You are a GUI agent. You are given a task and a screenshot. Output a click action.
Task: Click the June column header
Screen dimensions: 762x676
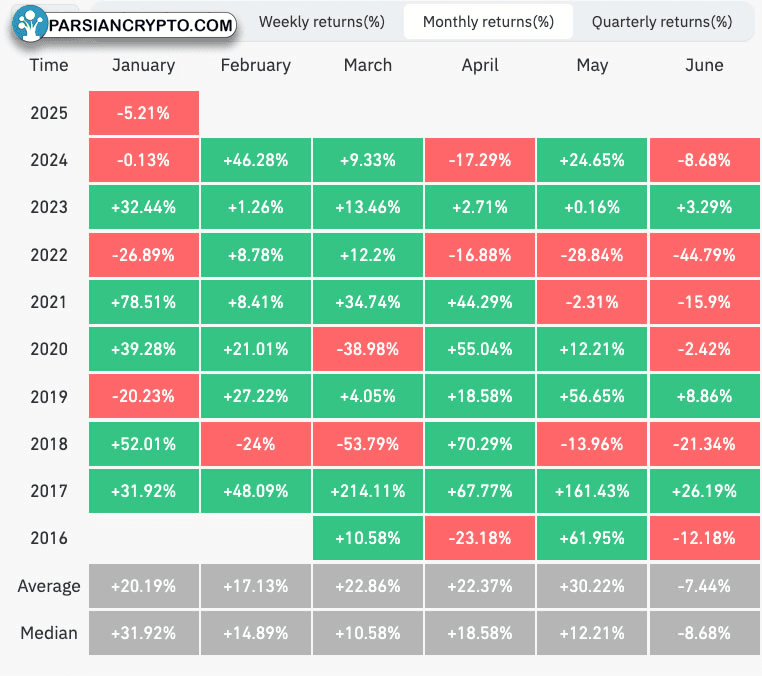tap(704, 65)
